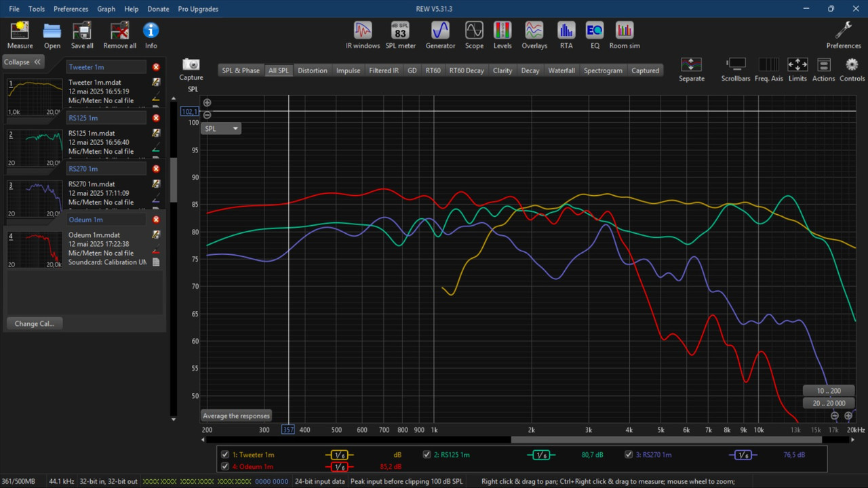This screenshot has height=488, width=868.
Task: Uncheck the RS270 1m trace checkbox
Action: coord(629,455)
